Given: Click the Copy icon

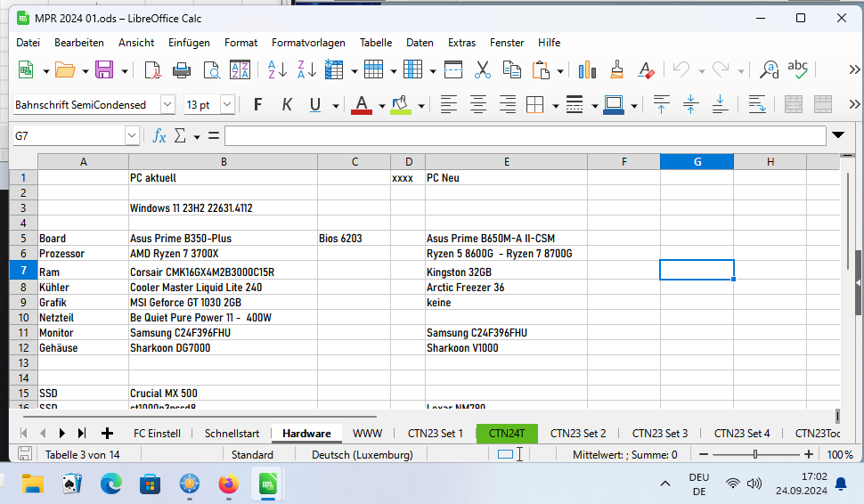Looking at the screenshot, I should 512,70.
